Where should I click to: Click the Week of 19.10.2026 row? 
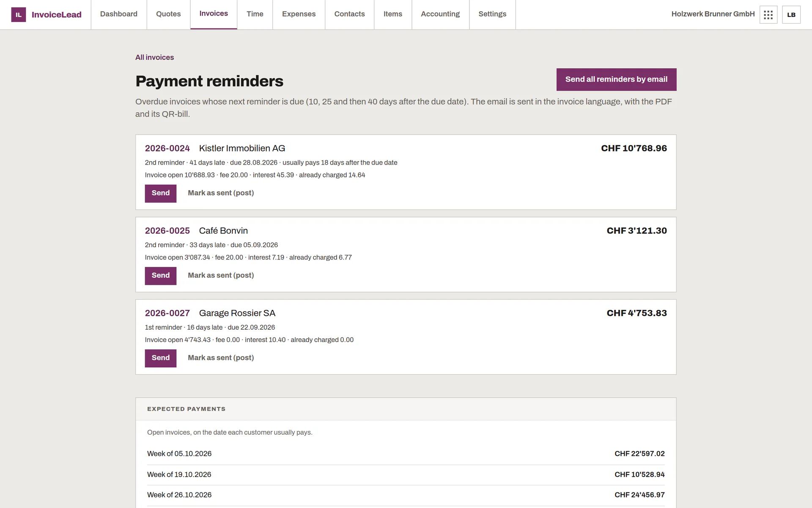pyautogui.click(x=406, y=475)
